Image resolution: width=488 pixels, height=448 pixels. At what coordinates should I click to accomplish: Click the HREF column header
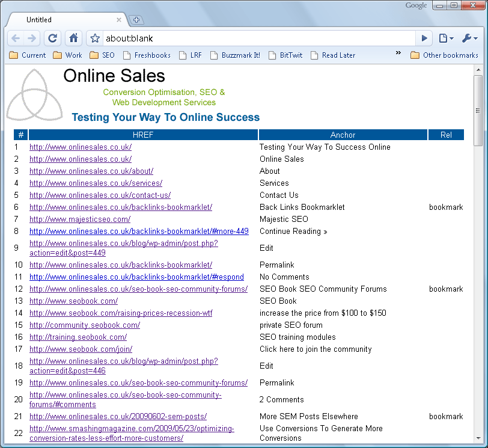coord(143,135)
